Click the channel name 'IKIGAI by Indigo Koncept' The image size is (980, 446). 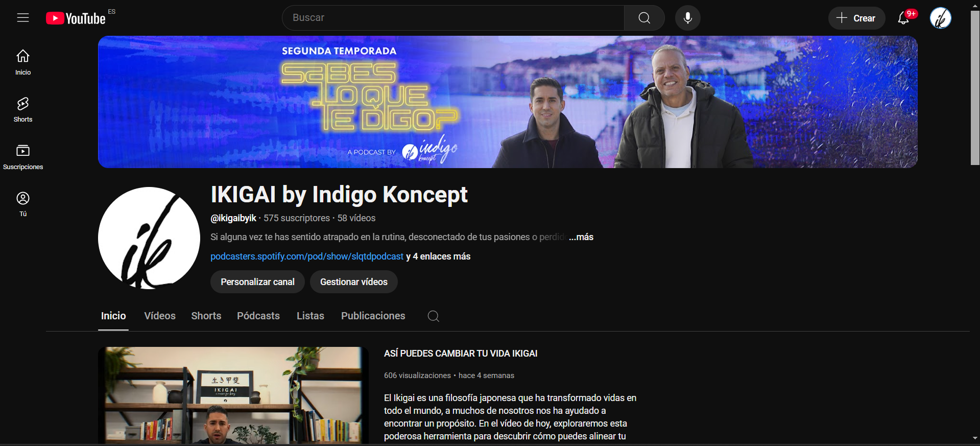click(x=339, y=195)
